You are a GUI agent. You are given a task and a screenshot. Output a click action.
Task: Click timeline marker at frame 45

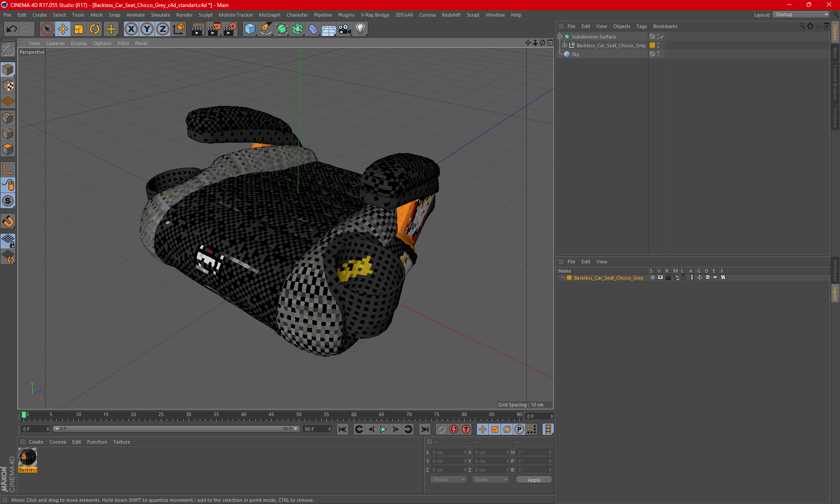[x=271, y=415]
